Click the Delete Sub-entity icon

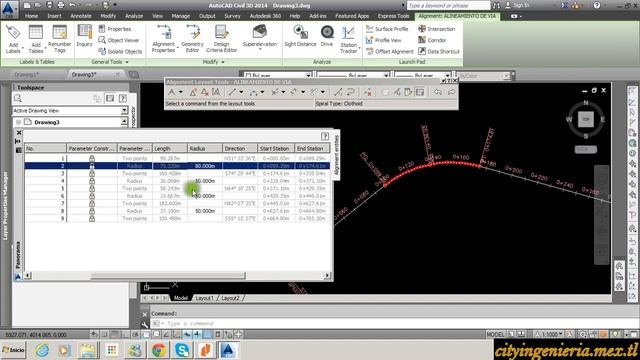point(368,92)
